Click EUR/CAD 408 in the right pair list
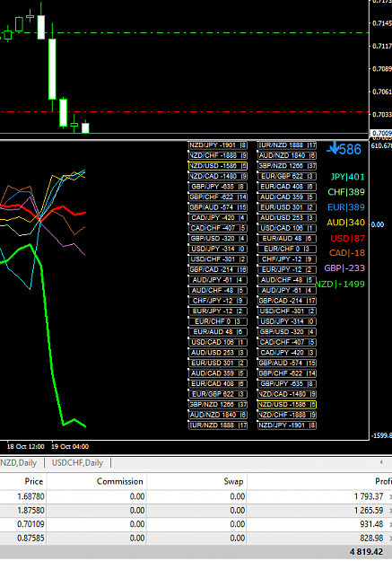 (287, 187)
